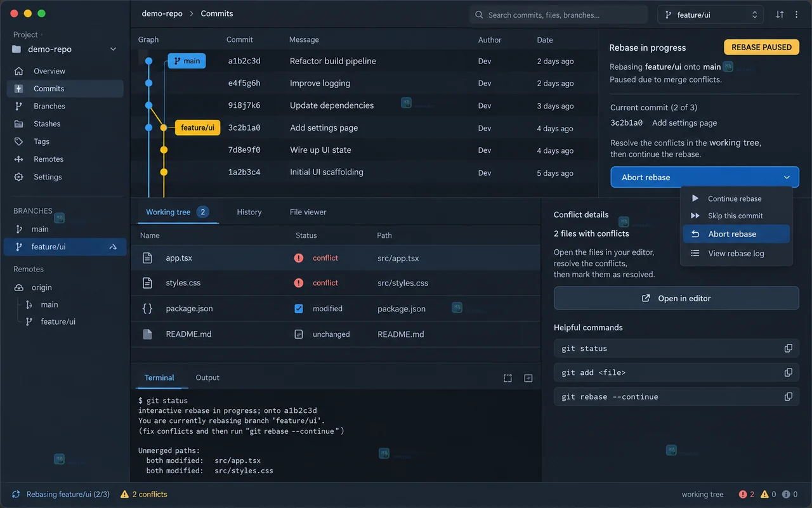Image resolution: width=812 pixels, height=508 pixels.
Task: Choose Continue rebase from the menu
Action: point(736,199)
